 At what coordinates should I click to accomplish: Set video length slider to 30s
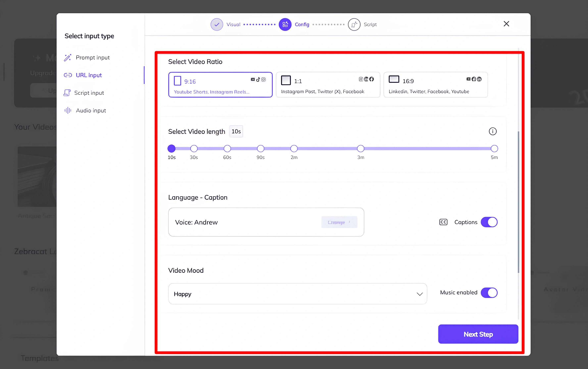194,148
